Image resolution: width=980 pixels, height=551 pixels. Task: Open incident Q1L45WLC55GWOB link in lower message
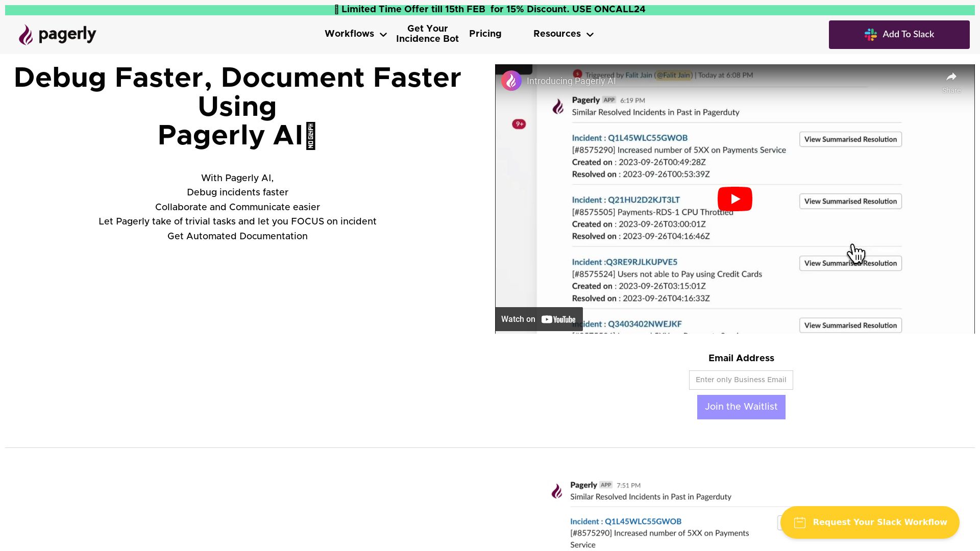pos(643,521)
